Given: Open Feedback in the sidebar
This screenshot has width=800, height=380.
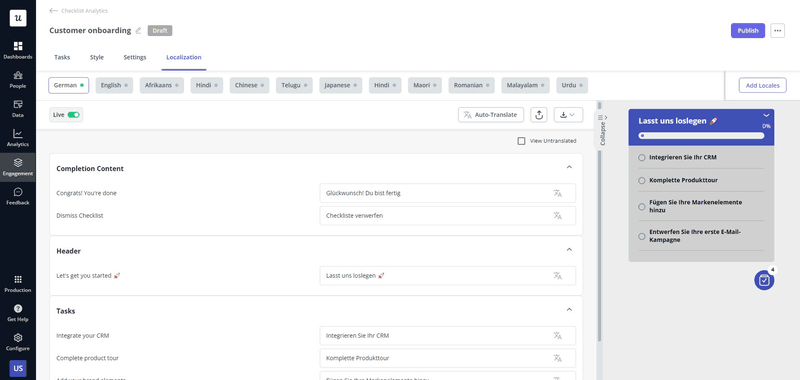Looking at the screenshot, I should (18, 196).
